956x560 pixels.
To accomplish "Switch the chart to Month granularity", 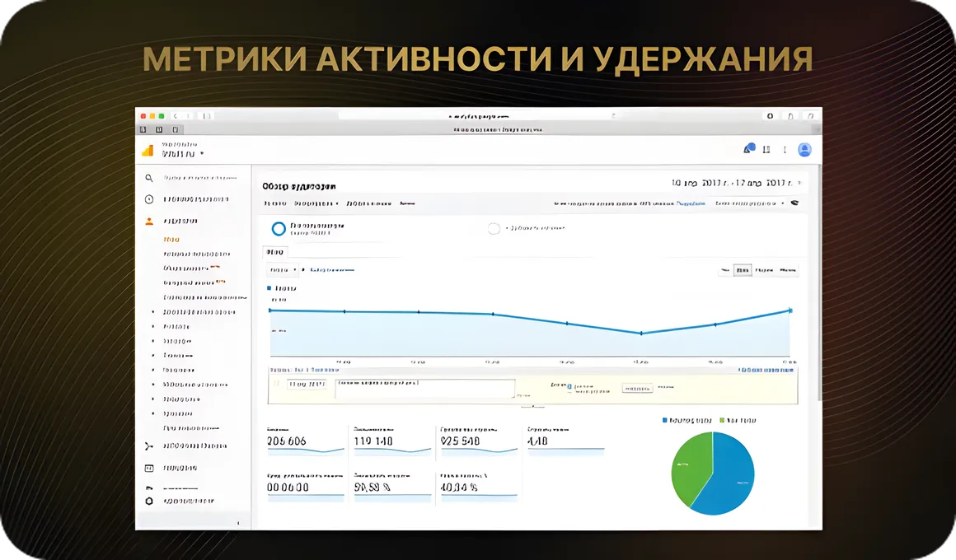I will pyautogui.click(x=787, y=270).
